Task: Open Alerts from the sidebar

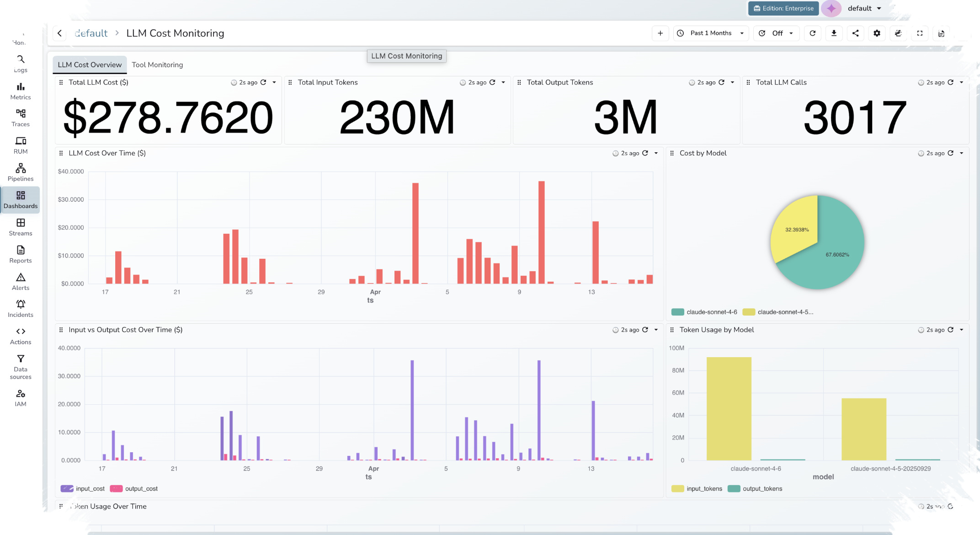Action: 21,281
